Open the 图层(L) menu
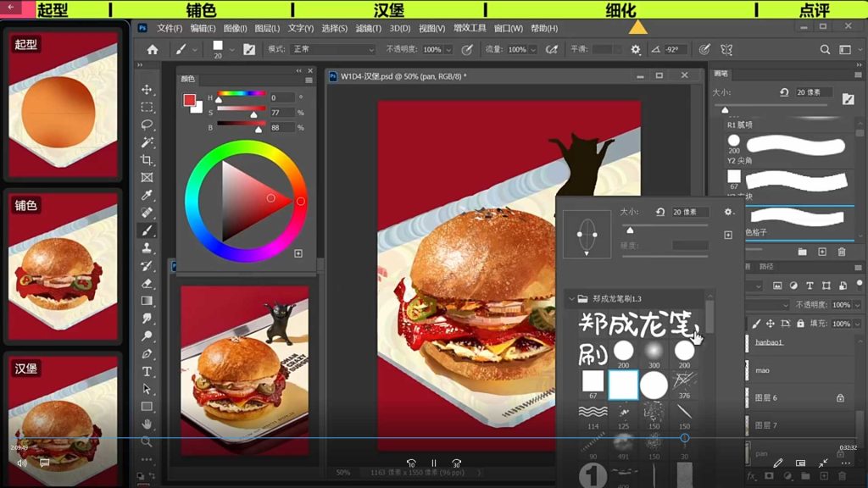Screen dimensions: 868x488 coord(267,28)
